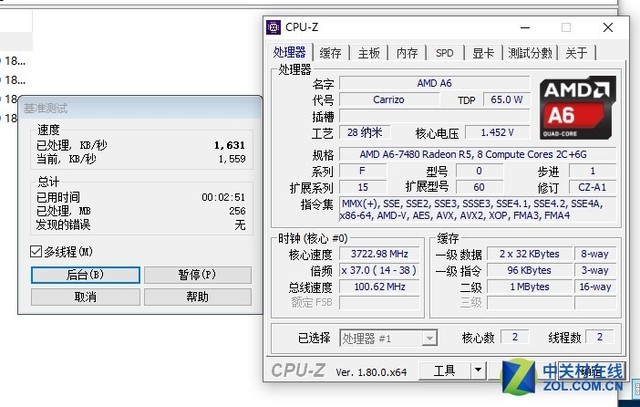Image resolution: width=640 pixels, height=407 pixels.
Task: Switch to the 缓存 tab
Action: tap(330, 53)
